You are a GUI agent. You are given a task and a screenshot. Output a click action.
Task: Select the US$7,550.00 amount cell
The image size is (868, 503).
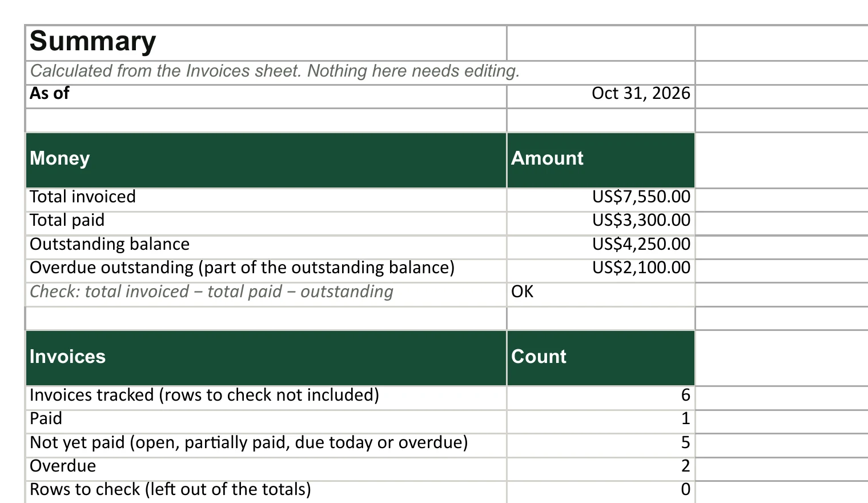pyautogui.click(x=601, y=199)
